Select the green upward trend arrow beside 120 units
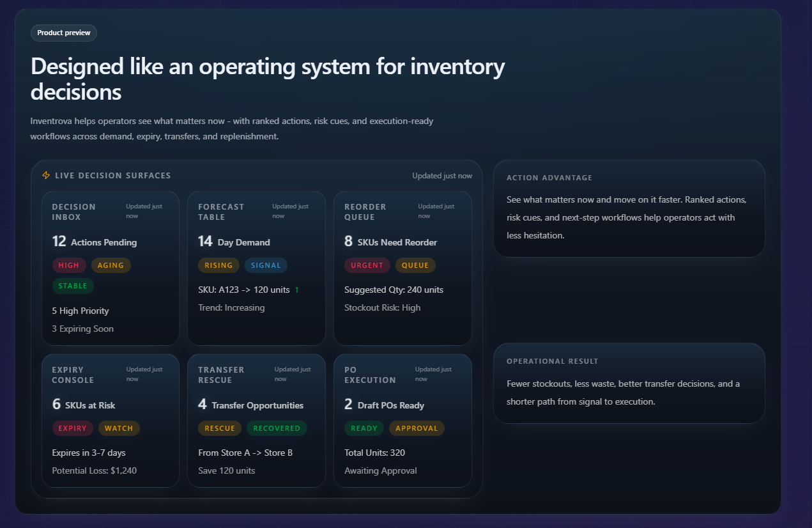812x528 pixels. point(296,290)
